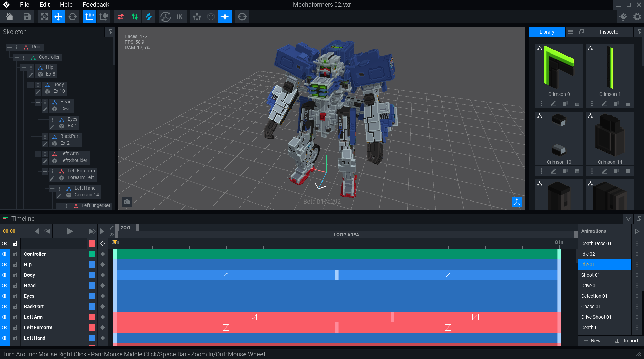Click the Home icon in toolbar
Image resolution: width=644 pixels, height=359 pixels.
(10, 17)
